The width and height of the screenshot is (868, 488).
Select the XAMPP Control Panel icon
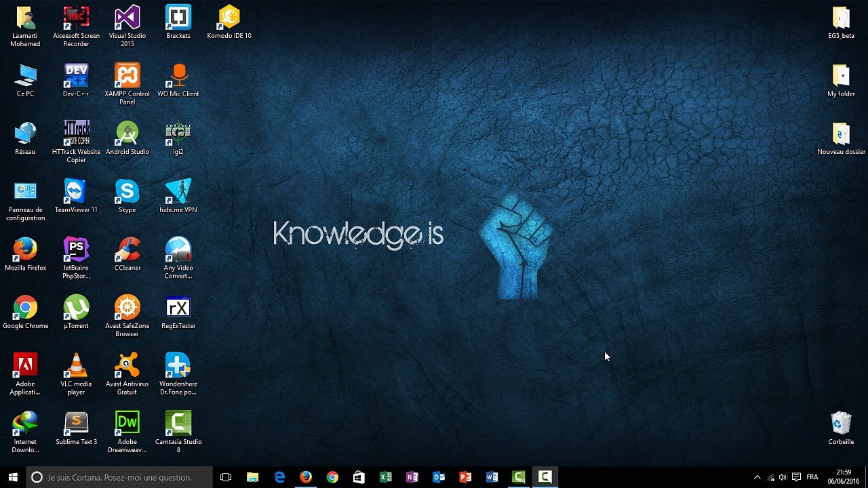127,84
